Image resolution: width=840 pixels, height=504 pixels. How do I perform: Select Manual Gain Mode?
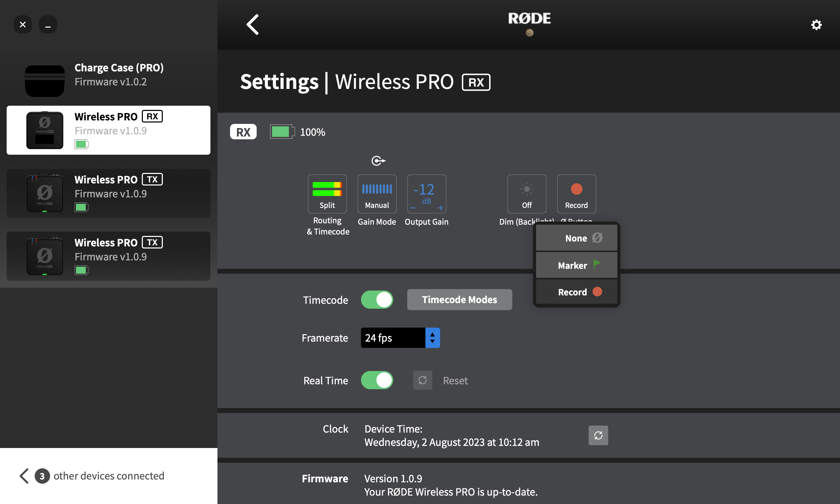click(x=377, y=194)
